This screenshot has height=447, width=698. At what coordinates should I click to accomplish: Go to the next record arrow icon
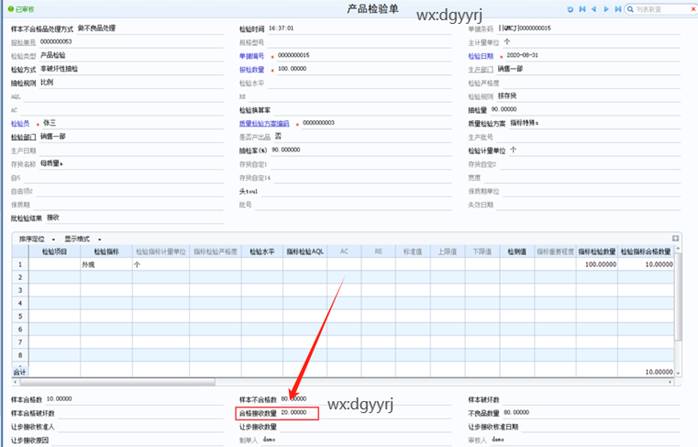tap(605, 9)
